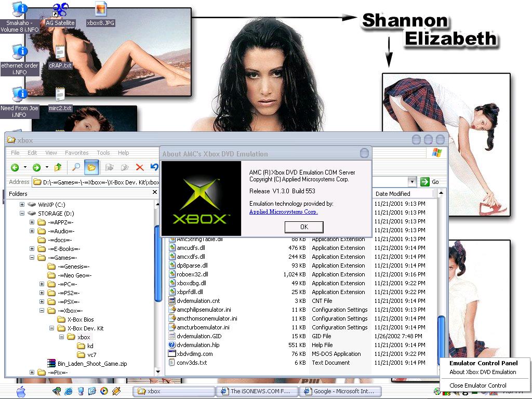Viewport: 532px width, 399px height.
Task: Select the file xbdvdimg.com
Action: [x=190, y=353]
